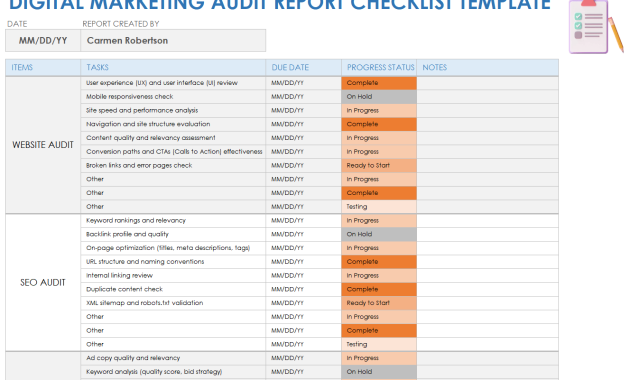
Task: Click the DUE DATE column header
Action: click(x=304, y=67)
